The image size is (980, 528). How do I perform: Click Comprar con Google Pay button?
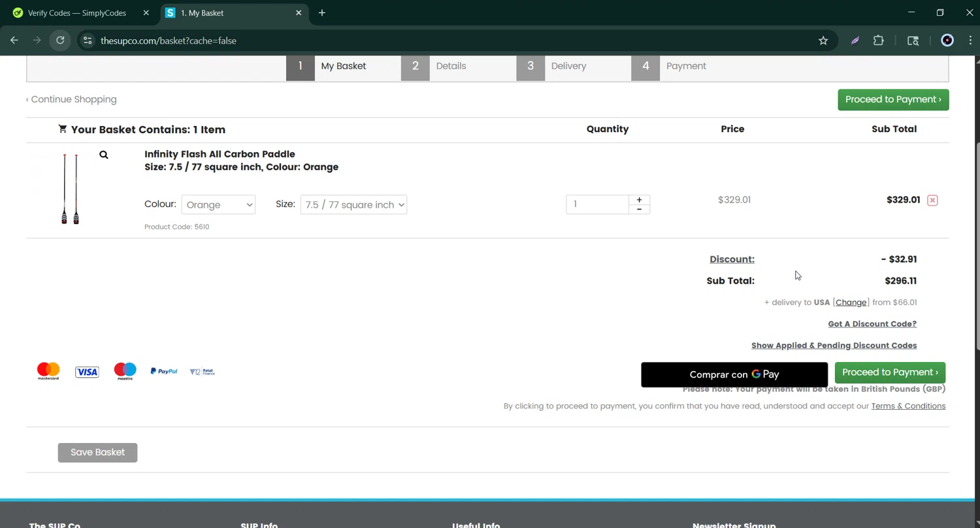[x=734, y=374]
